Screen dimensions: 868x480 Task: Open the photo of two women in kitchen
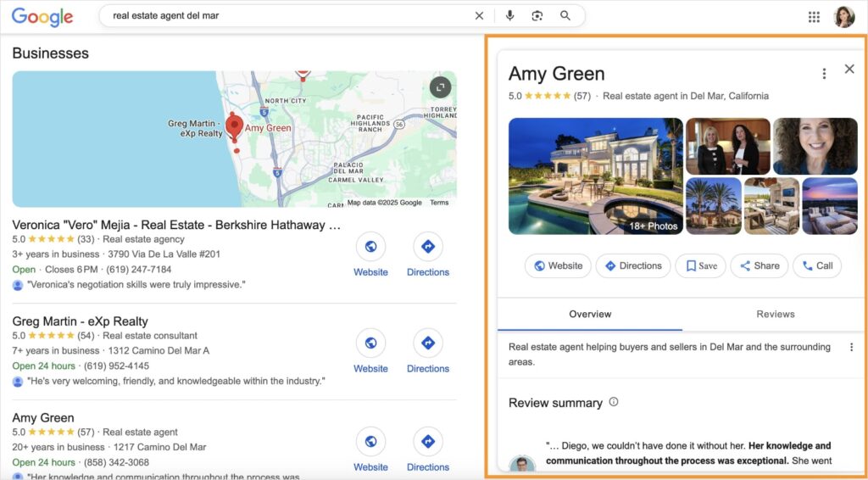coord(728,146)
